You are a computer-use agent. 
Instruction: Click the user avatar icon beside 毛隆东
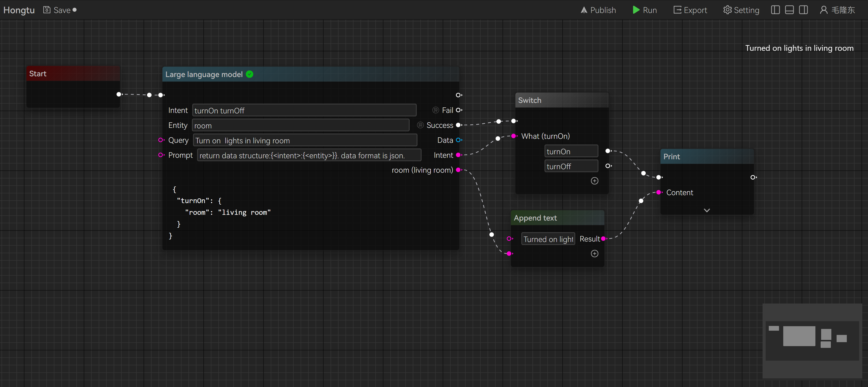click(824, 10)
